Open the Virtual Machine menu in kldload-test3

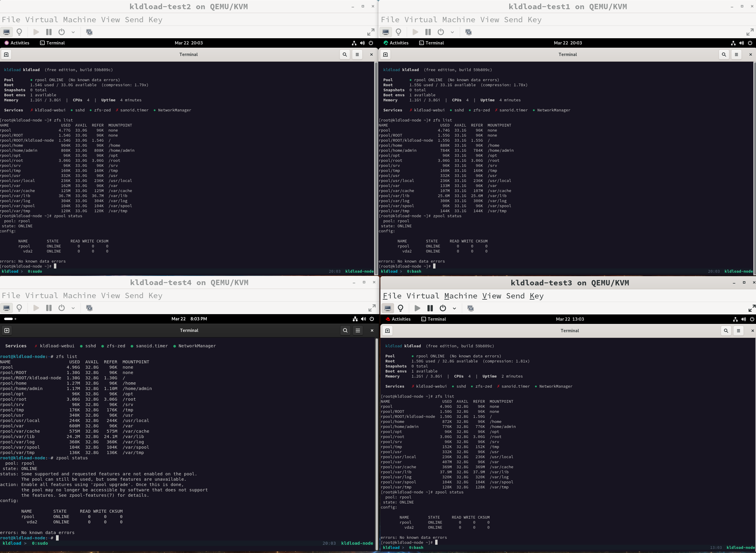442,296
